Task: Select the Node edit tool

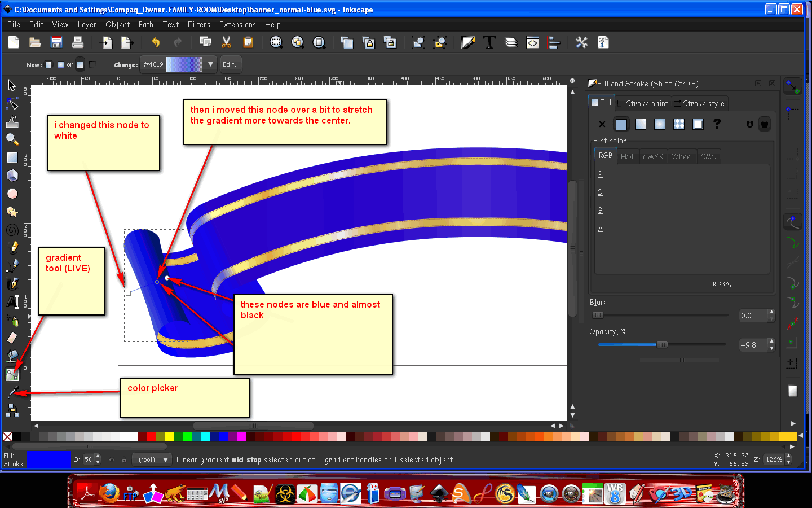Action: coord(12,103)
